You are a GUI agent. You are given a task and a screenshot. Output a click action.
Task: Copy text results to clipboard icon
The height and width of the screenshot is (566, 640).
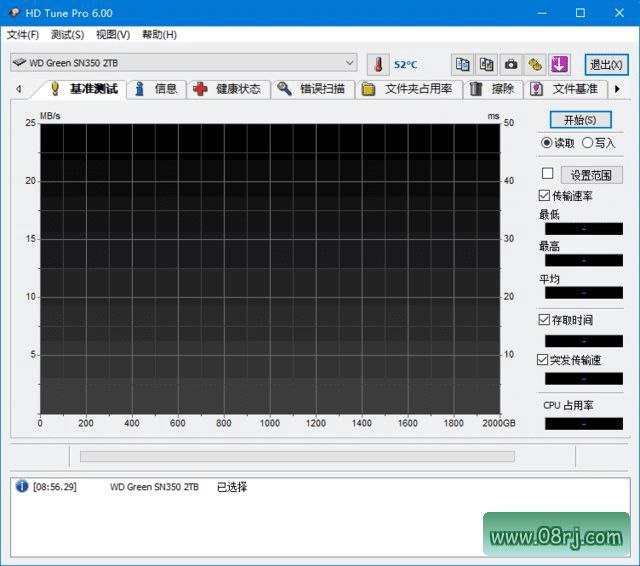[x=462, y=64]
